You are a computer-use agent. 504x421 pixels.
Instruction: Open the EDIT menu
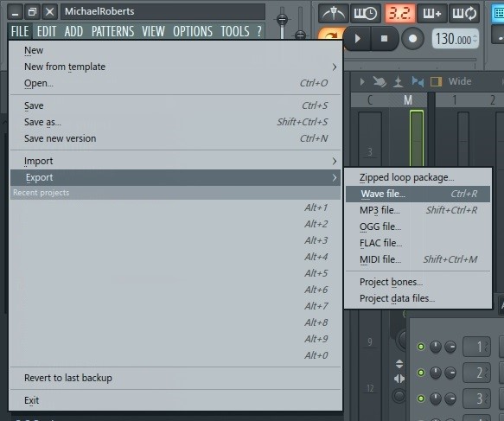click(x=47, y=31)
